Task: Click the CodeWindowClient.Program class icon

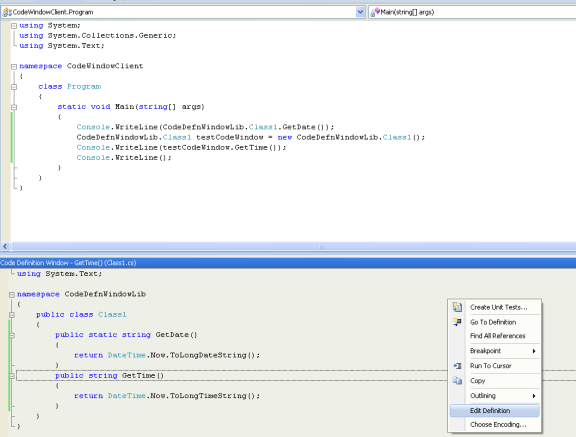Action: click(x=7, y=12)
